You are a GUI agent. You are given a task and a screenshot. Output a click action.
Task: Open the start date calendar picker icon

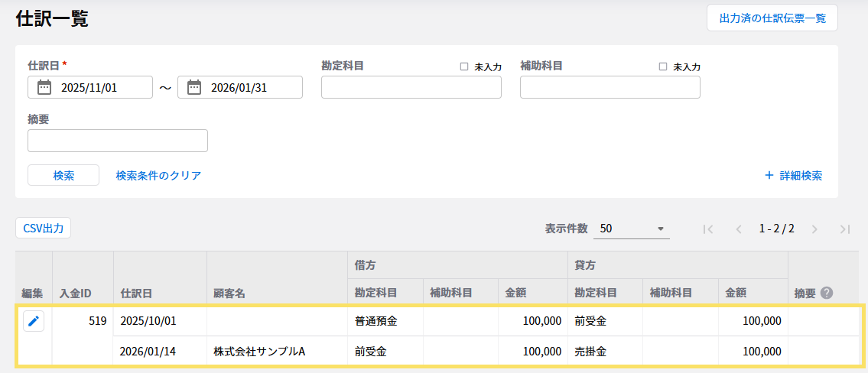coord(44,87)
